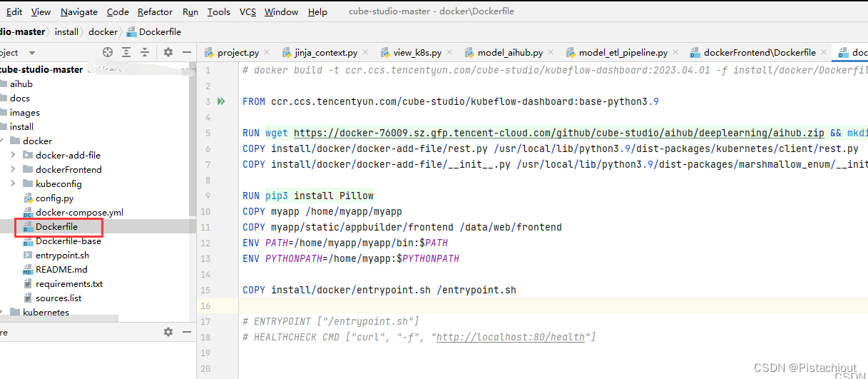The height and width of the screenshot is (379, 868).
Task: Select README.md in the project tree
Action: coord(61,269)
